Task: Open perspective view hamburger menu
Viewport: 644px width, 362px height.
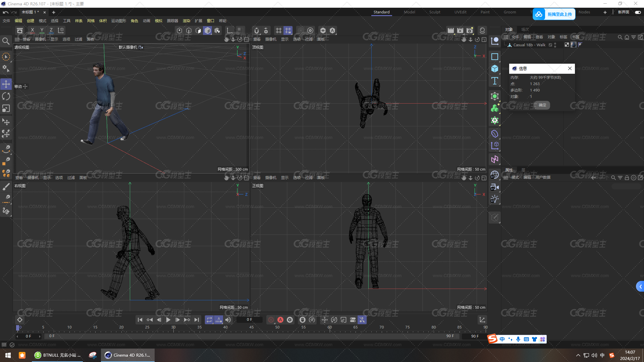Action: click(17, 39)
